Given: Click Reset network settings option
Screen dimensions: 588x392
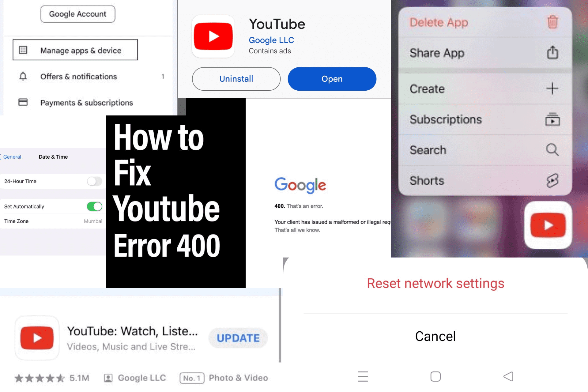Looking at the screenshot, I should tap(435, 284).
